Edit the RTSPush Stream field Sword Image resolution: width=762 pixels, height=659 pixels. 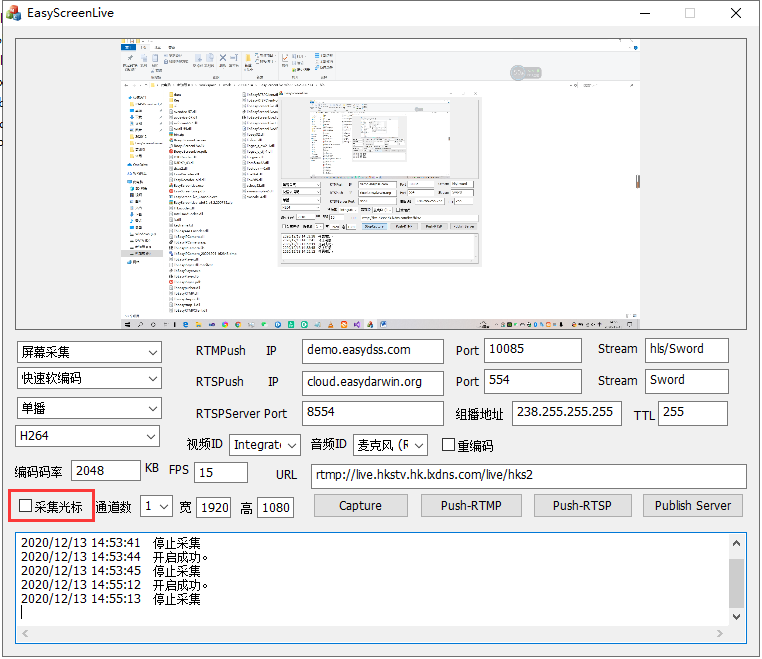click(687, 381)
